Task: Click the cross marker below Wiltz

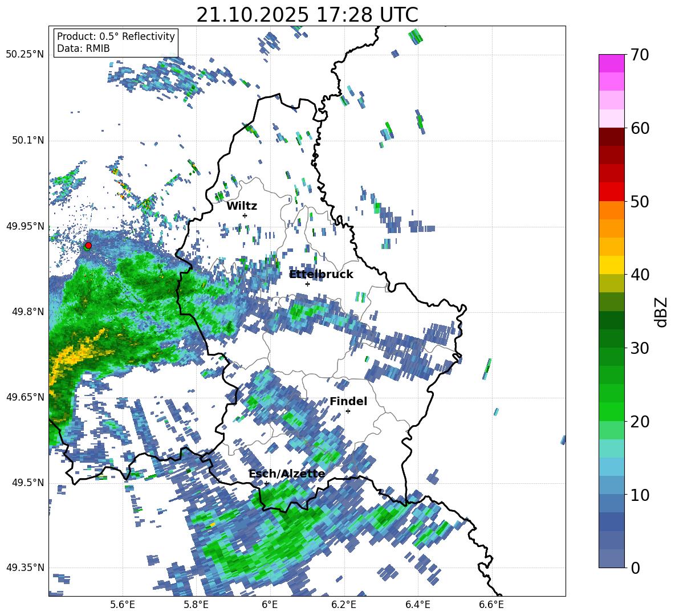Action: [x=245, y=215]
